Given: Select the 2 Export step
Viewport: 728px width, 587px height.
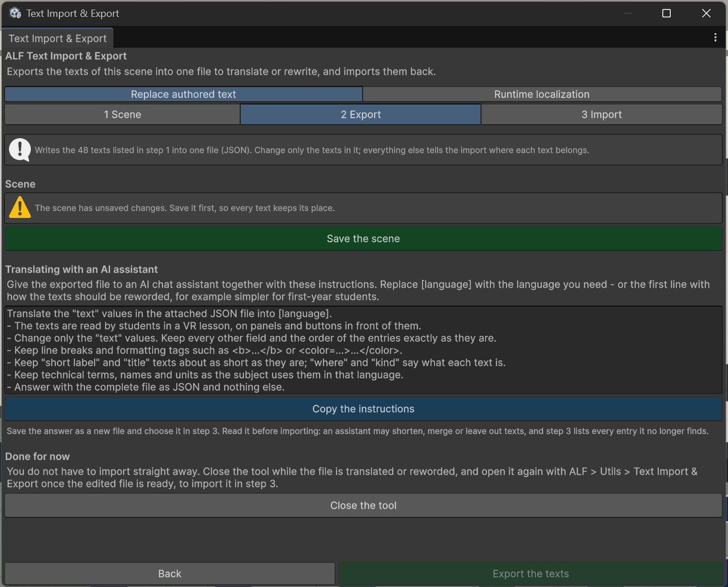Looking at the screenshot, I should (361, 115).
